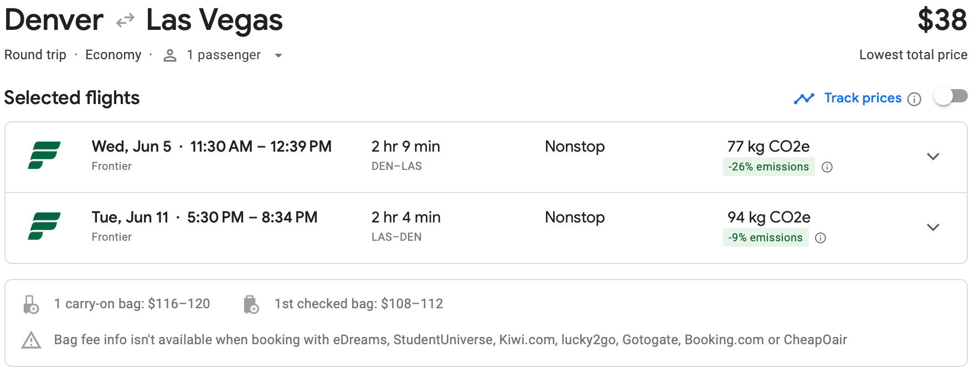
Task: Expand the Tue, Jun 11 flight details
Action: [933, 227]
